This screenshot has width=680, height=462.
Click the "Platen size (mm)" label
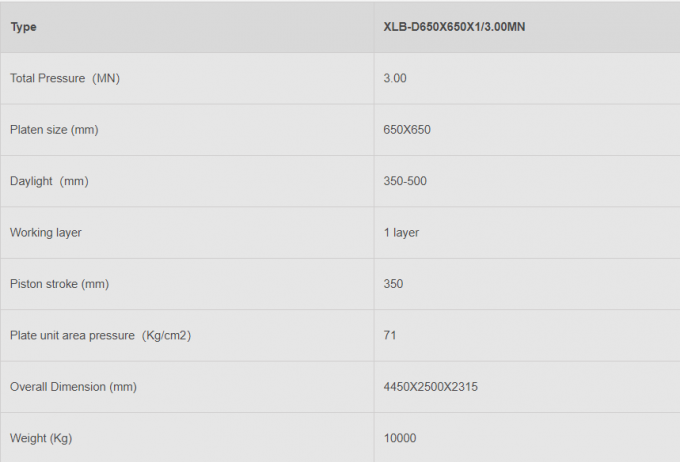(x=54, y=130)
